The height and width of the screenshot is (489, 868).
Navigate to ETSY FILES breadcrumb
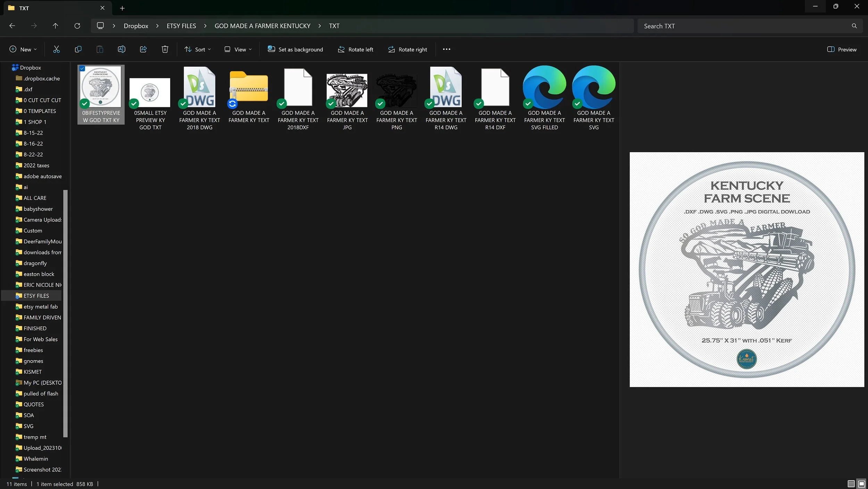click(181, 26)
